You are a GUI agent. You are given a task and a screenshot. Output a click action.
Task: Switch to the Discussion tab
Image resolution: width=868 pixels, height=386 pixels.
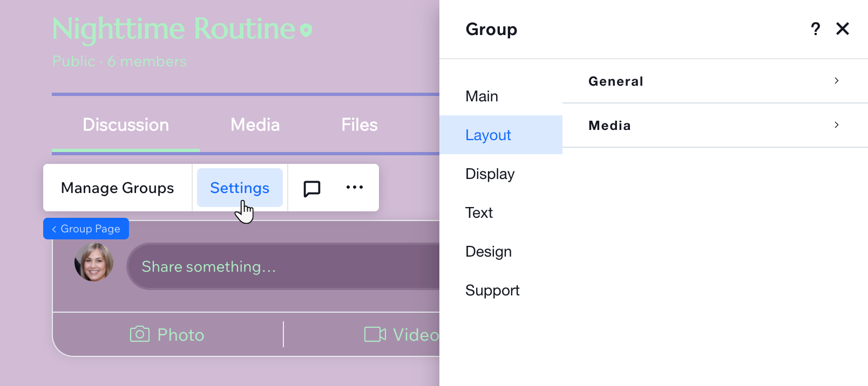click(x=126, y=125)
